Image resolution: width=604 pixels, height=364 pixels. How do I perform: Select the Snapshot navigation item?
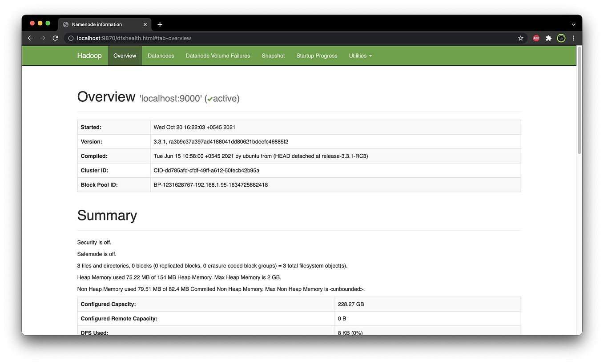(273, 56)
